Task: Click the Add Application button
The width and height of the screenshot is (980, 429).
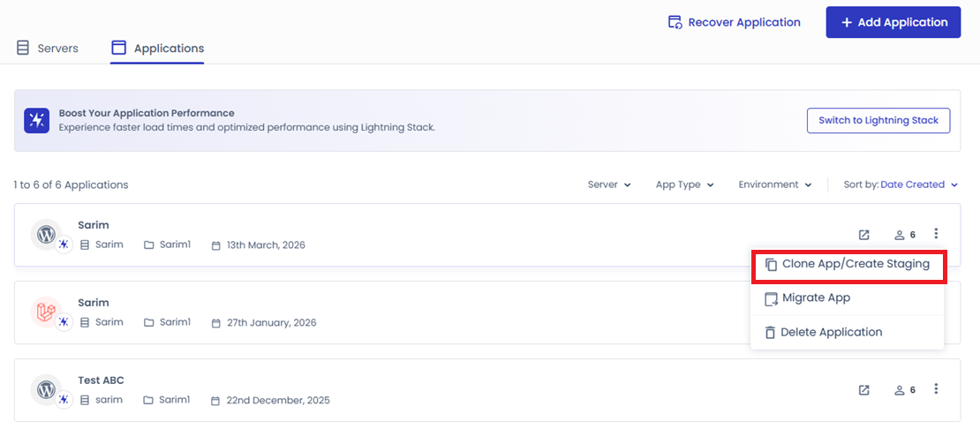Action: point(893,22)
